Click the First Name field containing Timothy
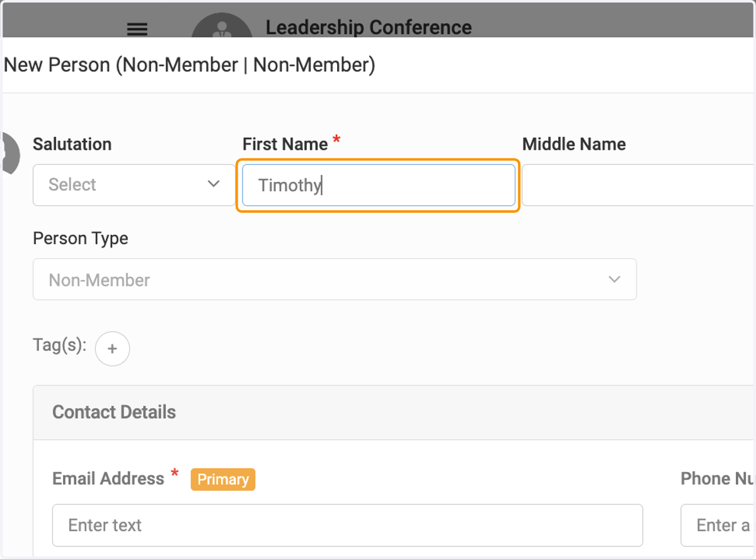The width and height of the screenshot is (756, 559). coord(379,185)
